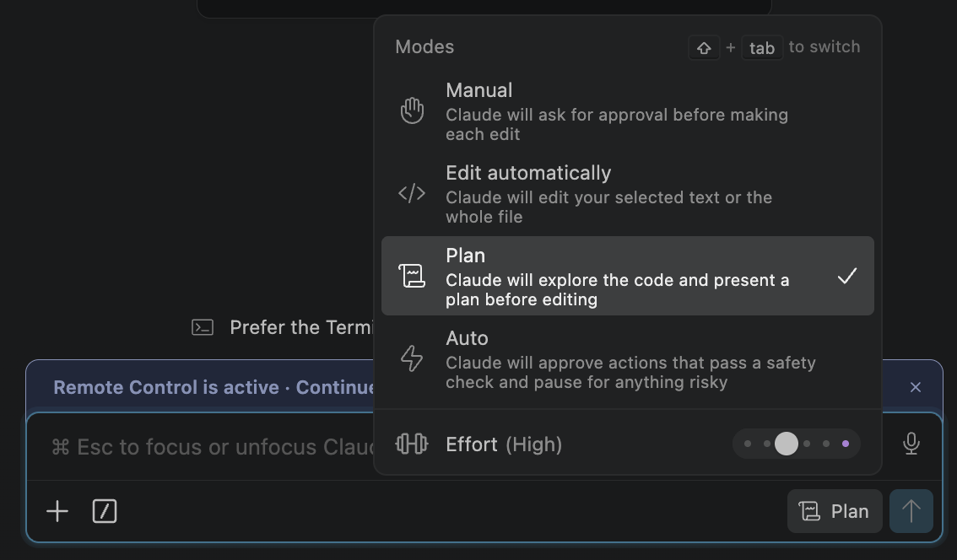Select Auto mode entry

(x=627, y=358)
